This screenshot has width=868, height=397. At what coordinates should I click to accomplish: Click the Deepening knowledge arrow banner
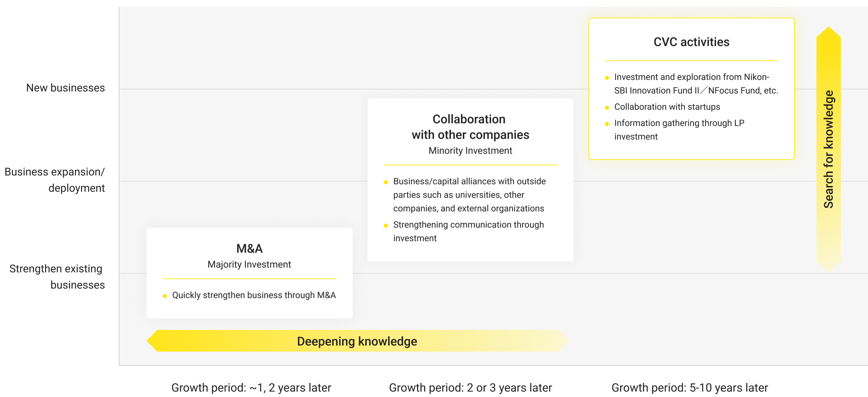[x=357, y=341]
